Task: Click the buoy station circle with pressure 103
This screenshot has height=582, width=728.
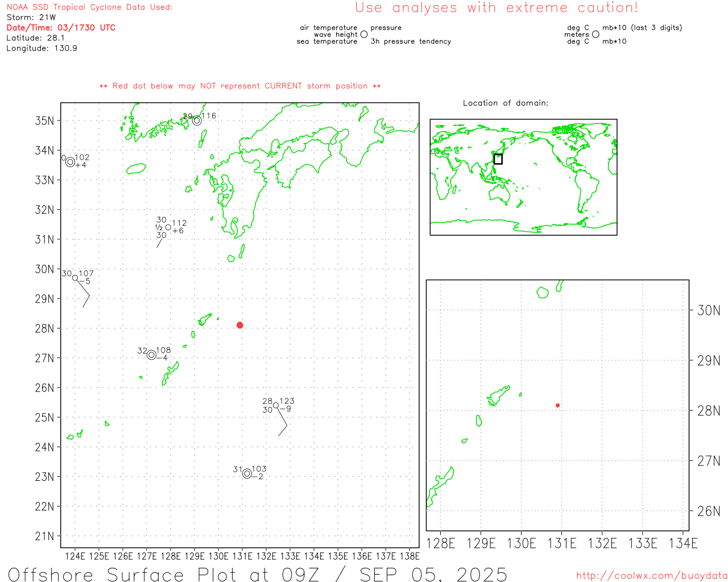Action: [247, 473]
